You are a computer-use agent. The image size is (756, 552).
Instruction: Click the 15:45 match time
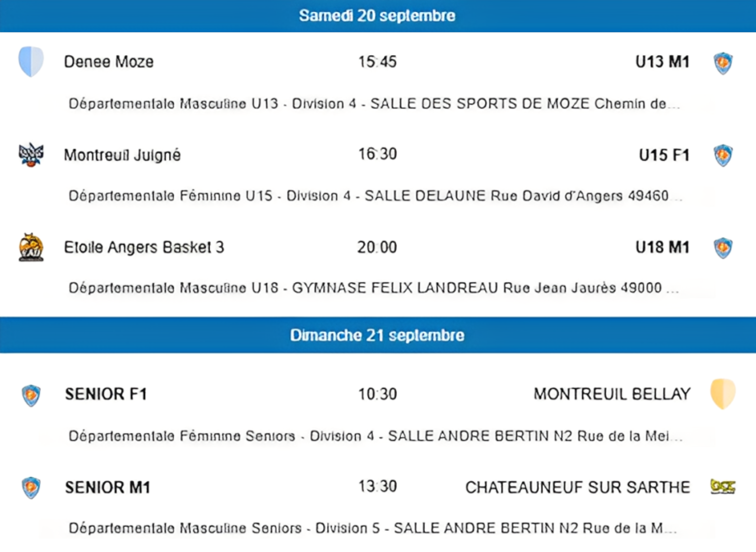(377, 61)
